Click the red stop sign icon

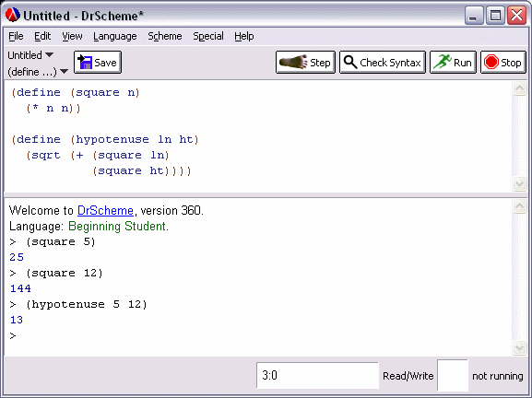point(491,62)
